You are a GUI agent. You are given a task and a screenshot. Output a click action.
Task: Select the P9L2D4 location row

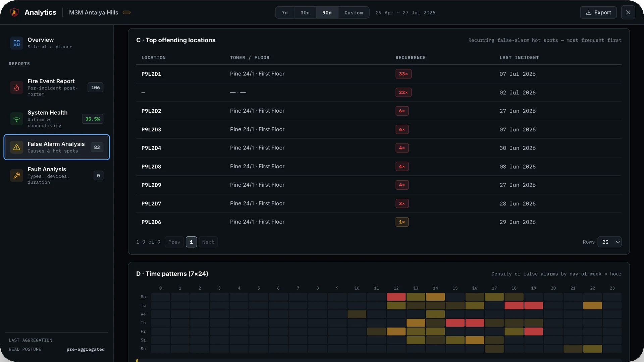[379, 148]
